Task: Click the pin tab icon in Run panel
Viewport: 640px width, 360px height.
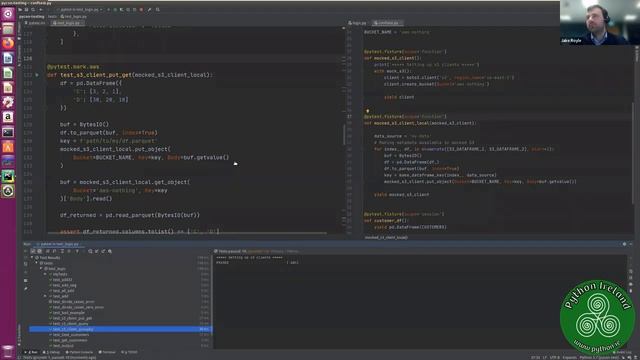Action: (26, 289)
